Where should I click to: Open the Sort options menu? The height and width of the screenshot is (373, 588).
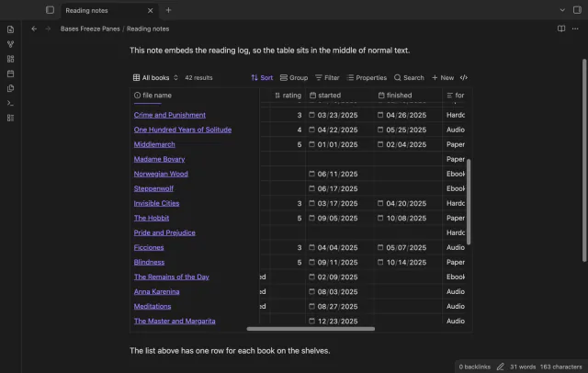[x=262, y=77]
